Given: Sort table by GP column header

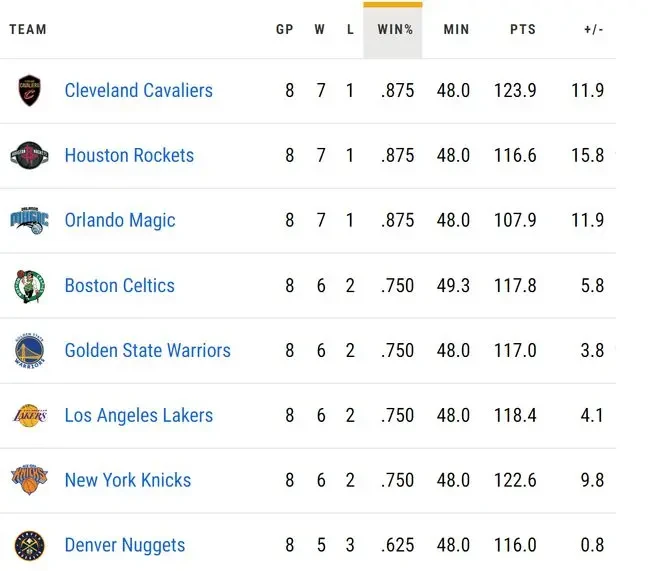Looking at the screenshot, I should [x=285, y=29].
